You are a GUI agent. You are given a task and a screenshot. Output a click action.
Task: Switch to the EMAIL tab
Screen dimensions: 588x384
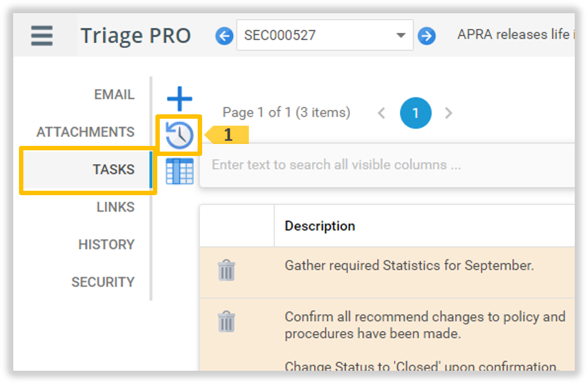click(x=114, y=94)
